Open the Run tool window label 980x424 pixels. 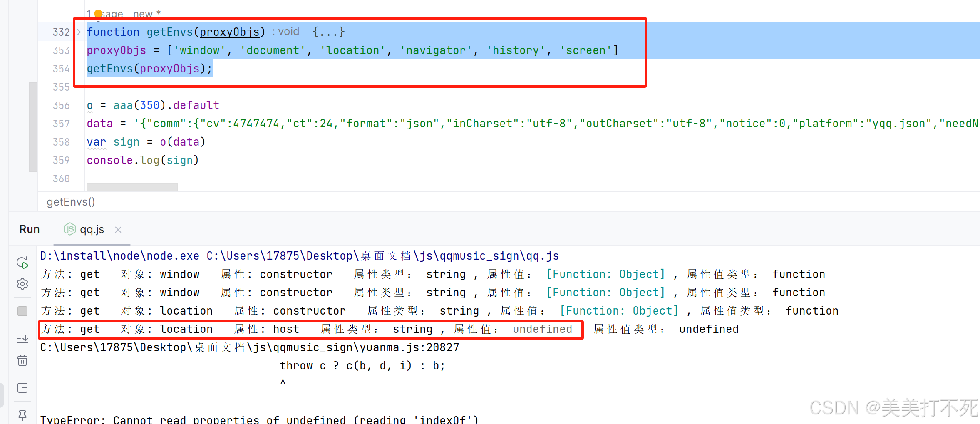(x=30, y=229)
